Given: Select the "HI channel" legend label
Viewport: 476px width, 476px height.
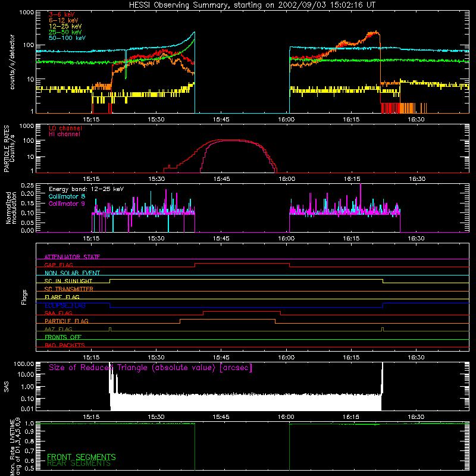Looking at the screenshot, I should [64, 134].
